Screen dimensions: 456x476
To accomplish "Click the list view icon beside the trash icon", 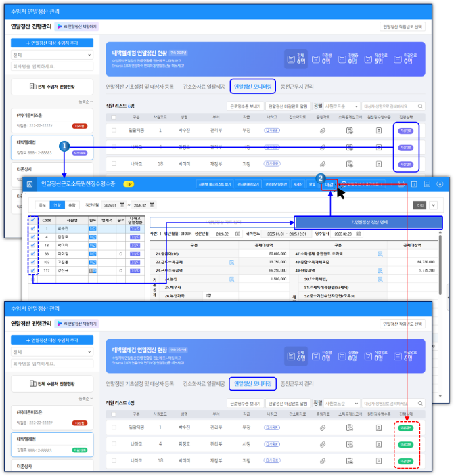I will point(427,184).
